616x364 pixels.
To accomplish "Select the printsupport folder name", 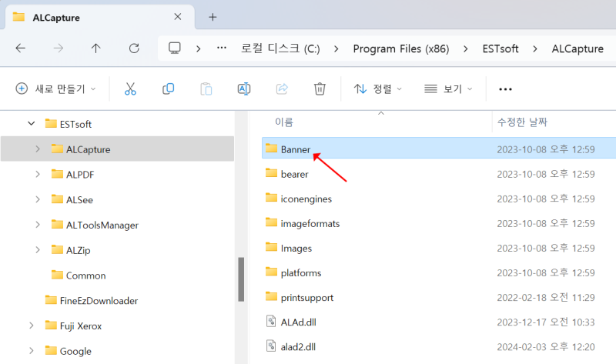I will pyautogui.click(x=306, y=298).
